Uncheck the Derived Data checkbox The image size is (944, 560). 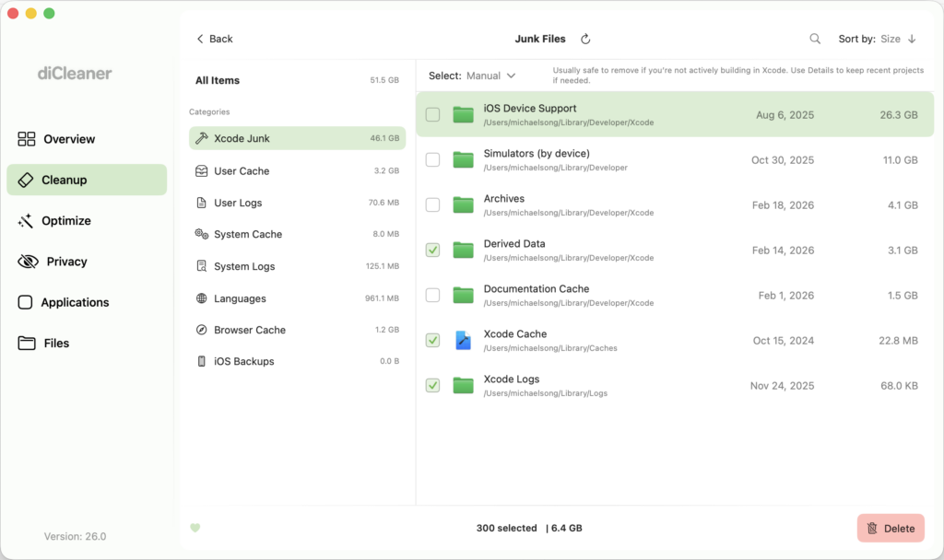pos(432,251)
